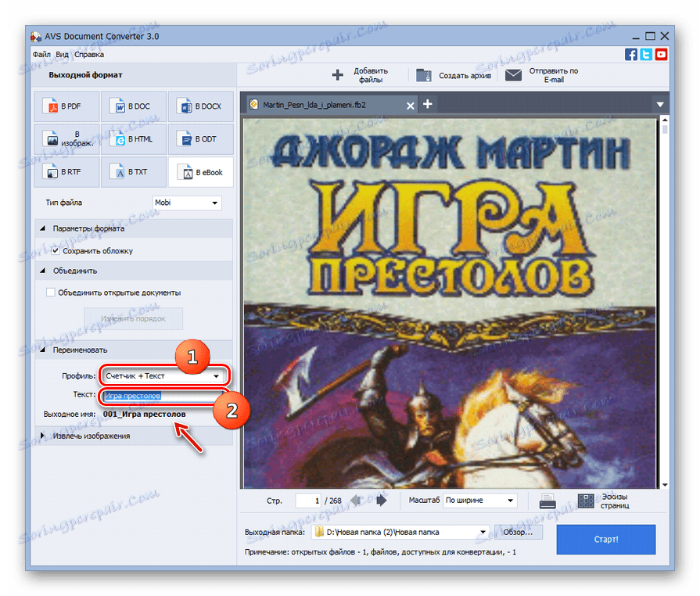The image size is (700, 596).
Task: Open the Справка menu
Action: click(x=89, y=55)
